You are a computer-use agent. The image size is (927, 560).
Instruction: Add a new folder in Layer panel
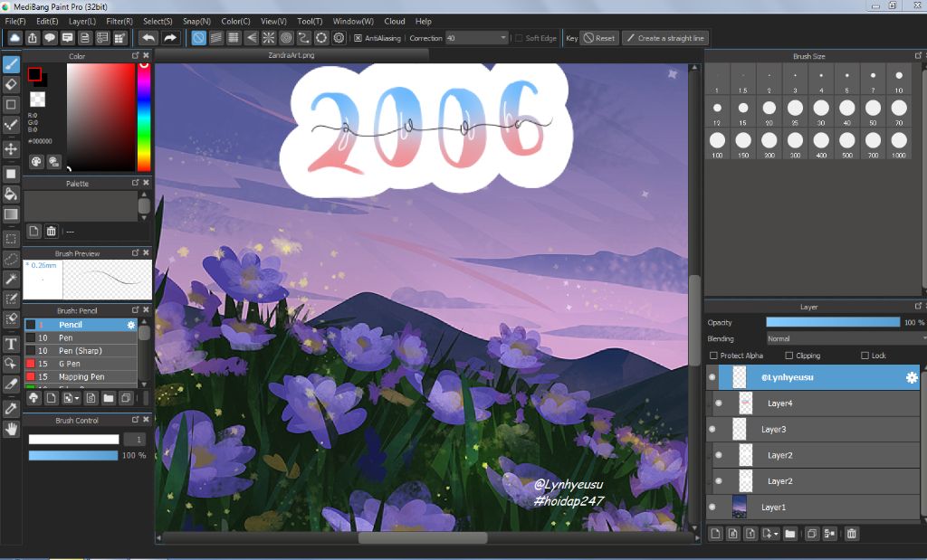tap(789, 534)
